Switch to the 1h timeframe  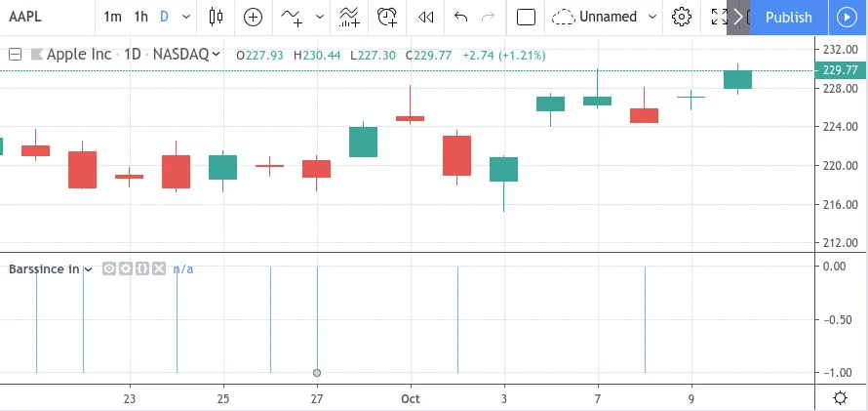(x=141, y=17)
